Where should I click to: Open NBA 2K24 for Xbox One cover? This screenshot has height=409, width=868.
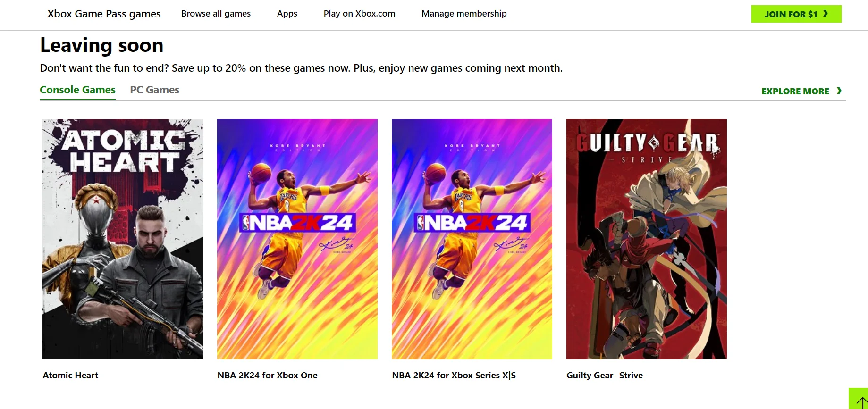click(297, 239)
